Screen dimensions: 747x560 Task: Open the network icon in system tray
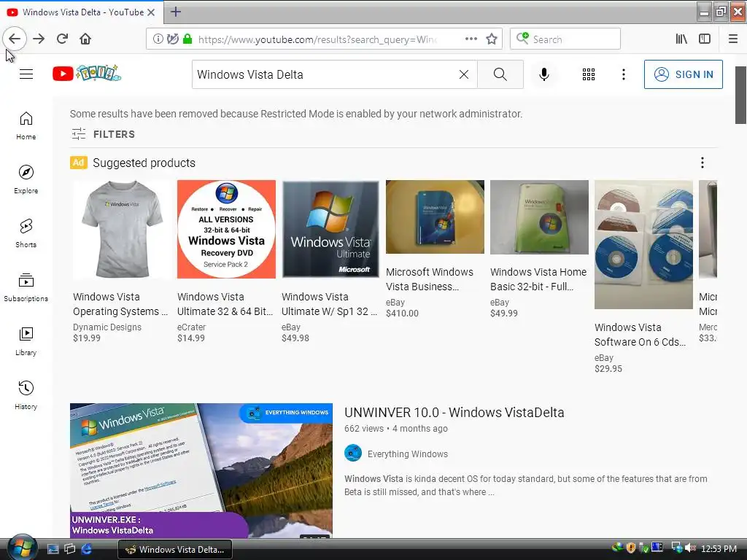coord(676,548)
